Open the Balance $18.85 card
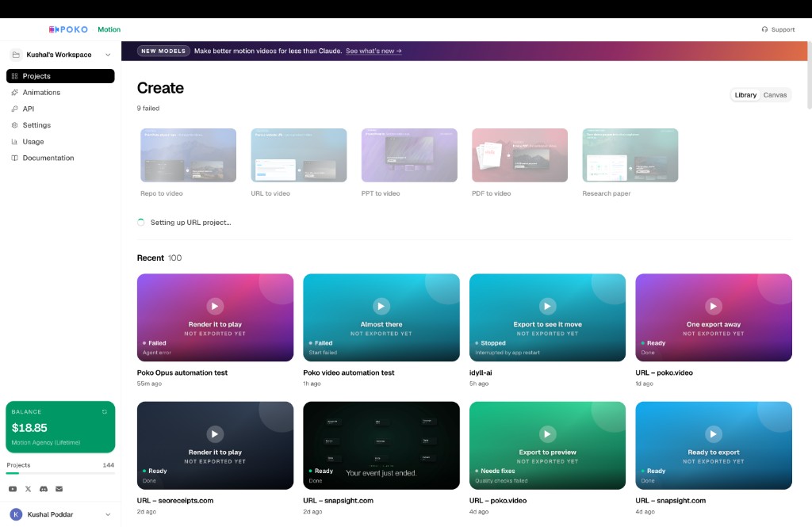The image size is (812, 527). tap(60, 427)
